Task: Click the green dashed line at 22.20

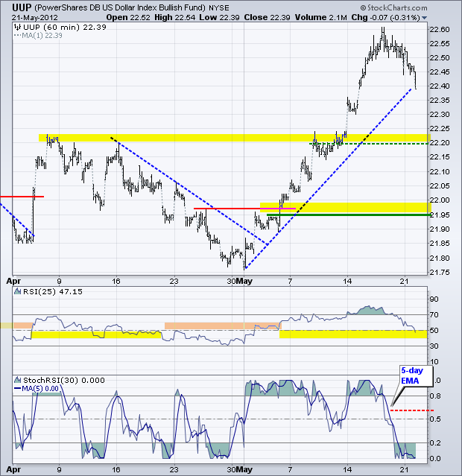Action: [x=370, y=144]
